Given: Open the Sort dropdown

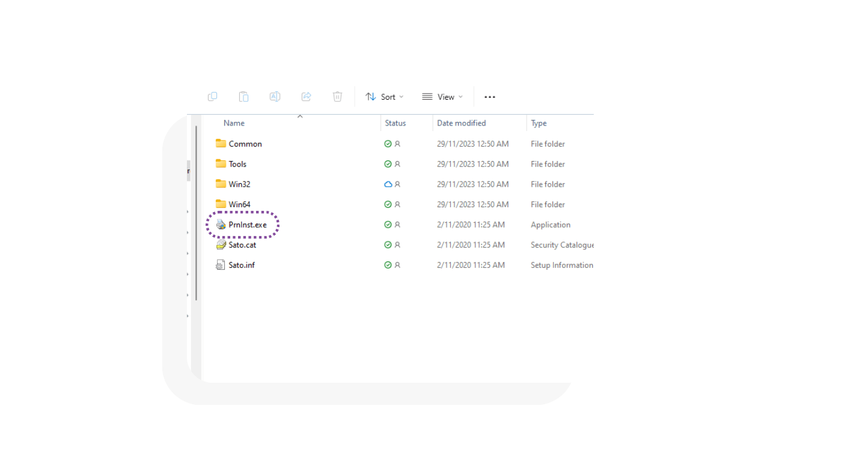Looking at the screenshot, I should tap(384, 96).
